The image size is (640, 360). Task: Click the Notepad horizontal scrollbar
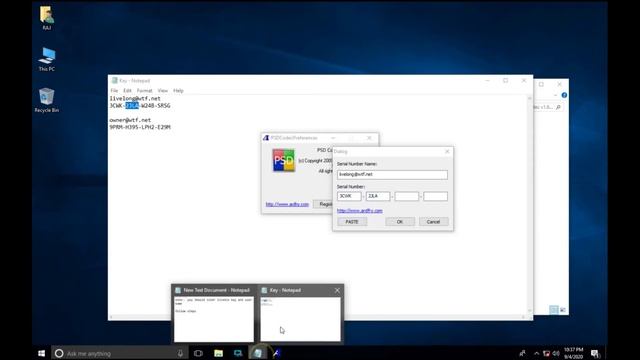click(318, 317)
